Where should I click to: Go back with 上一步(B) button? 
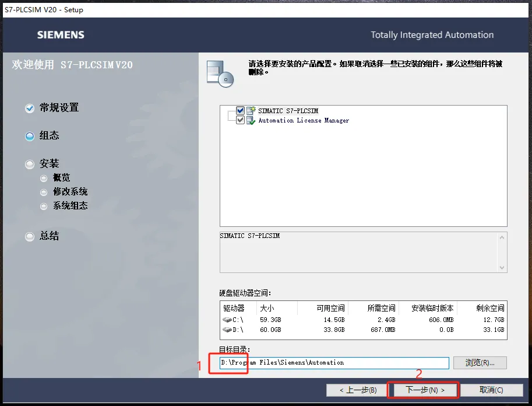tap(358, 390)
